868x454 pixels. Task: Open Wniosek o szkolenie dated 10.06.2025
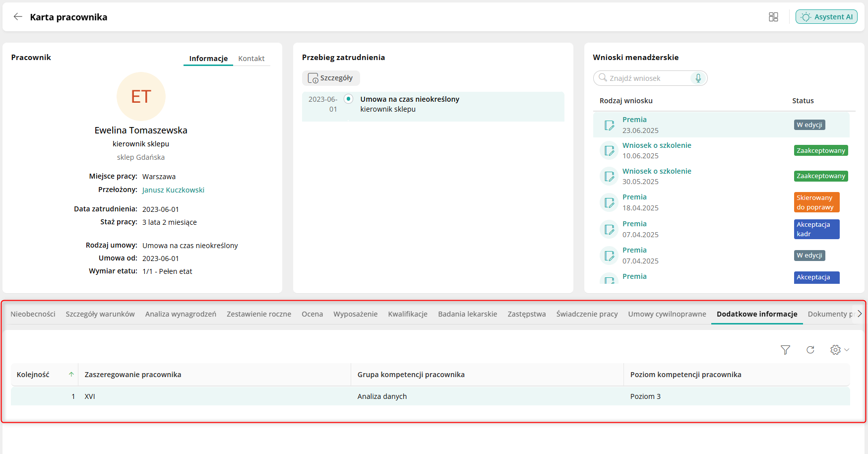657,145
